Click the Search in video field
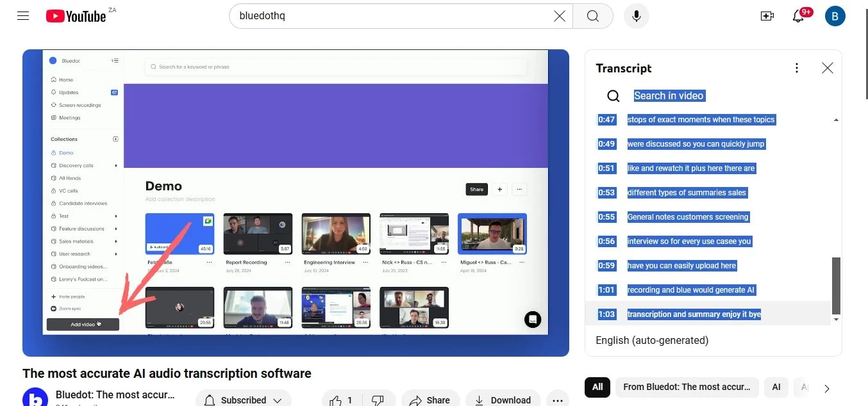Viewport: 868px width, 406px height. [669, 95]
